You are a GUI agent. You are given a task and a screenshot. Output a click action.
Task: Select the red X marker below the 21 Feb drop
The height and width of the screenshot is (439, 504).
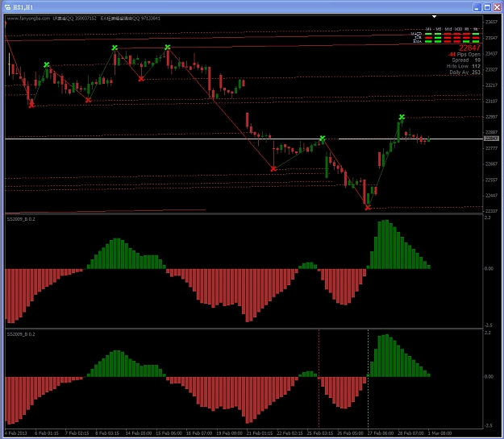(x=273, y=168)
